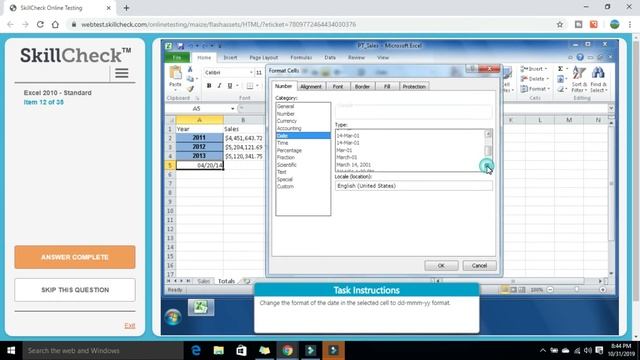The height and width of the screenshot is (360, 640).
Task: Open the File tab in Excel
Action: 177,58
